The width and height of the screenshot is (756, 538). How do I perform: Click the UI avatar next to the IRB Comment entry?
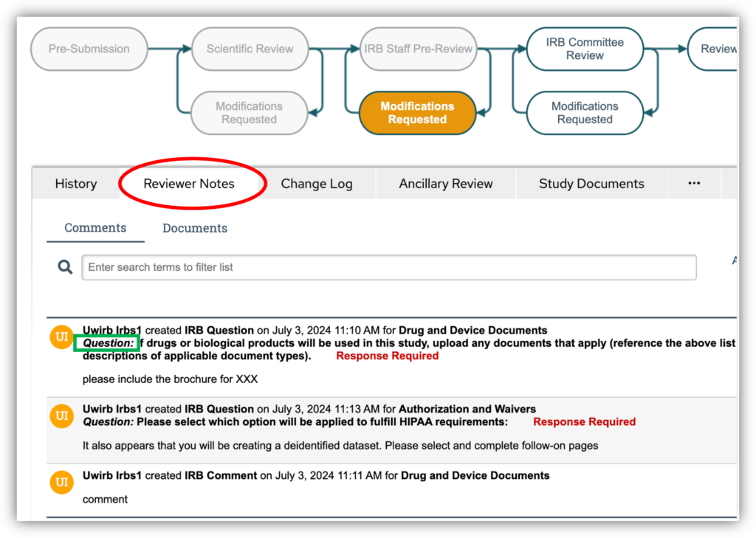pos(61,482)
